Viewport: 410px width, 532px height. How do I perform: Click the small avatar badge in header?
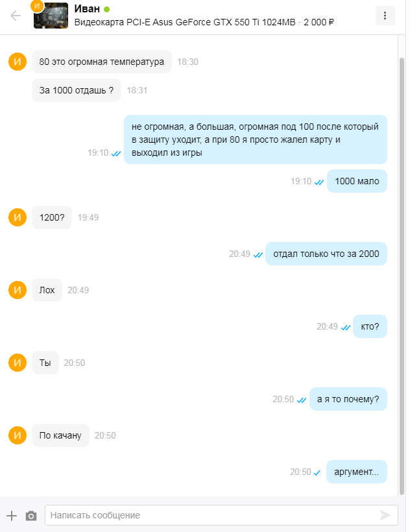[37, 6]
